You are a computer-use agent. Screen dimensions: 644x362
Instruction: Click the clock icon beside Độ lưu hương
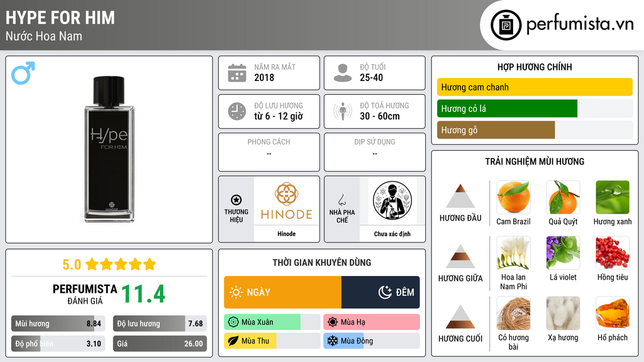click(237, 111)
